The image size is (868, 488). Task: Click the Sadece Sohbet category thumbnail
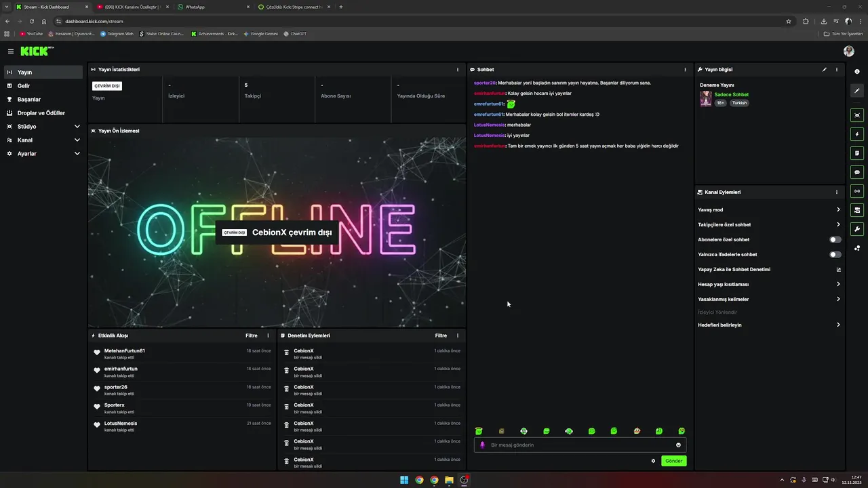coord(706,99)
